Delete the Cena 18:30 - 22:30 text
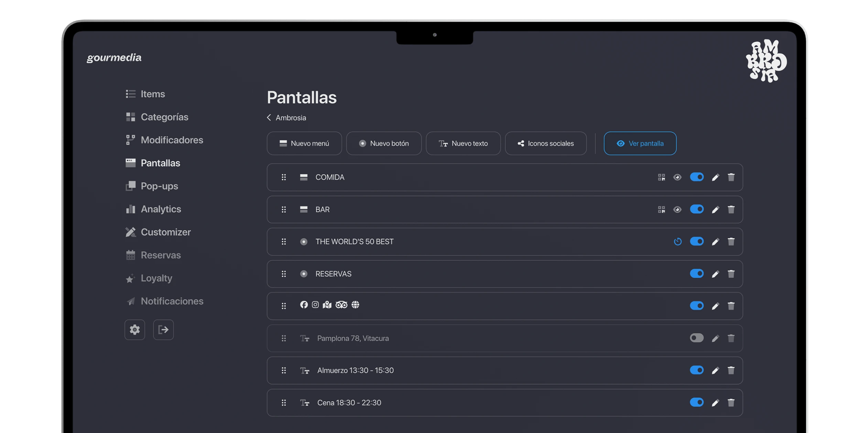868x433 pixels. 731,403
